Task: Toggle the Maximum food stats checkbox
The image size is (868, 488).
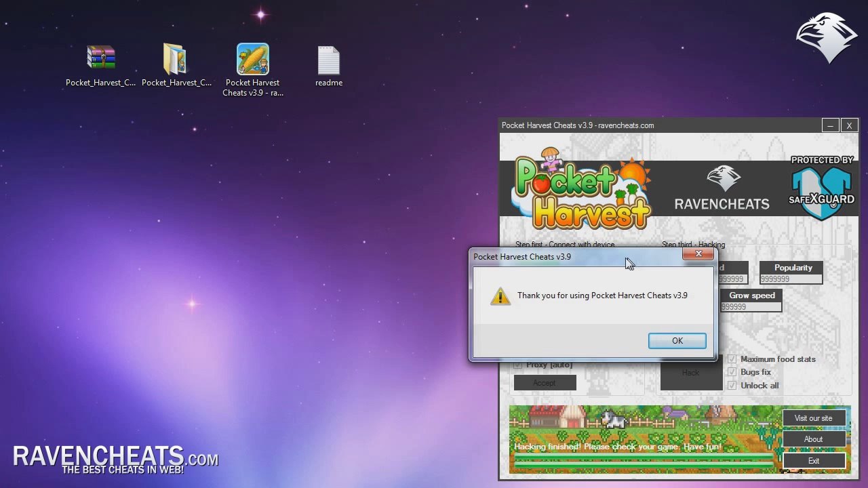Action: click(x=732, y=359)
